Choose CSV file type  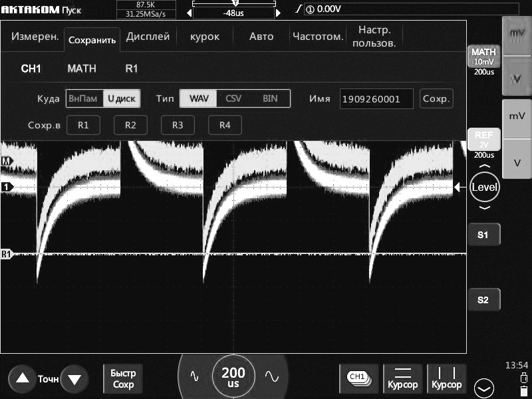(233, 98)
